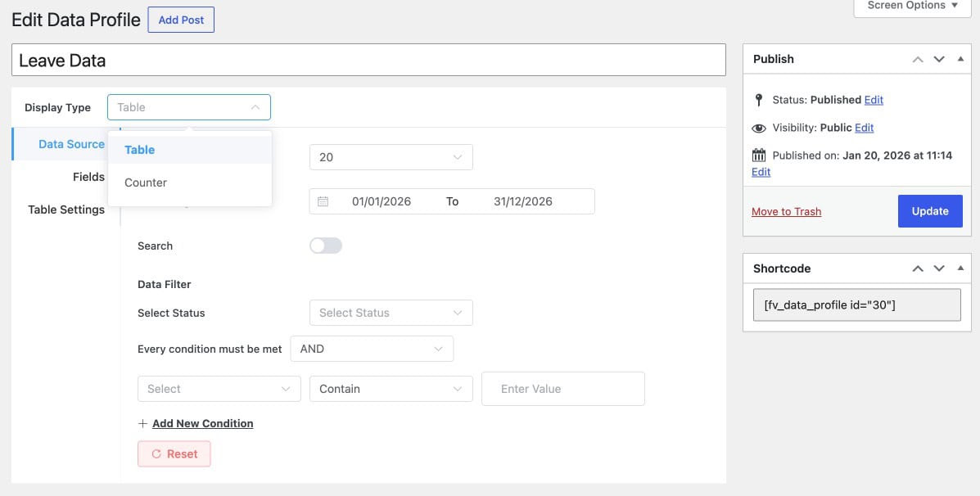Viewport: 980px width, 496px height.
Task: Click the Edit Data Profile heading
Action: click(76, 20)
